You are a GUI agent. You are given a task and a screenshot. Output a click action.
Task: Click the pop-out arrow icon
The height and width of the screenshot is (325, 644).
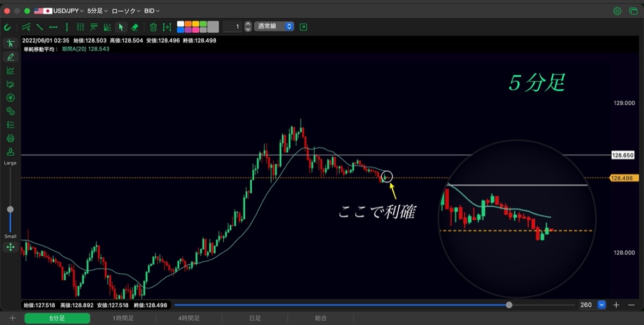(304, 27)
